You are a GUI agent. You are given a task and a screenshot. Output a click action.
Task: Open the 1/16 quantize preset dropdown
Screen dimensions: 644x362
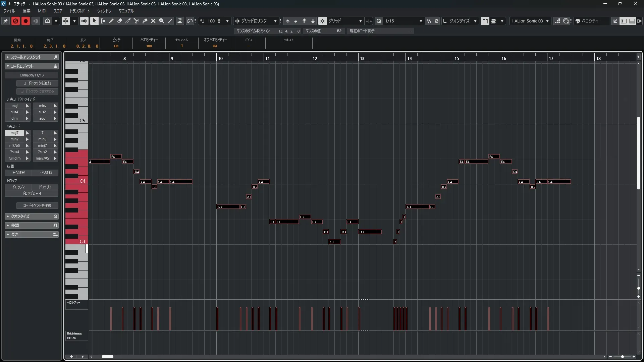point(421,21)
